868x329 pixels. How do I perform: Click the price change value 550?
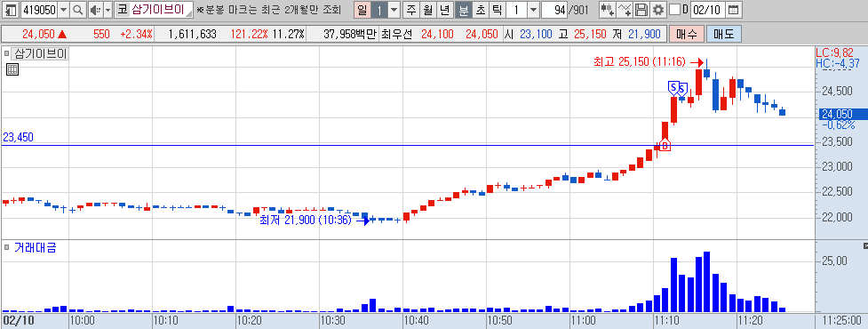point(101,34)
